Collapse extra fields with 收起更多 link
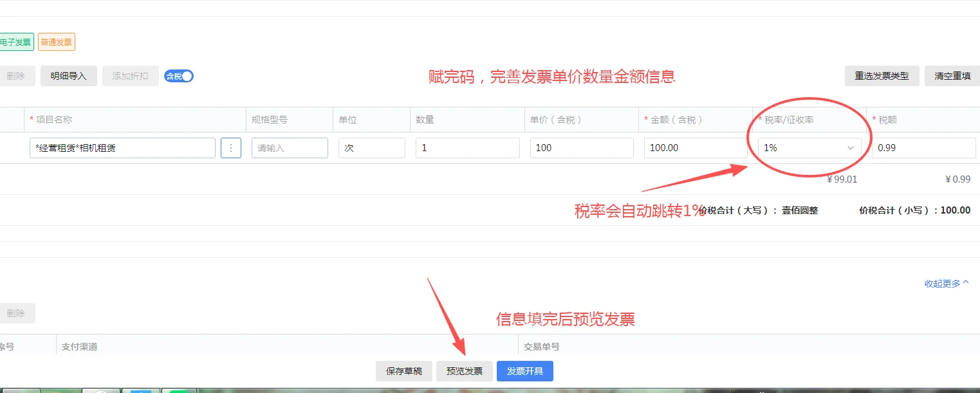This screenshot has width=980, height=393. pyautogui.click(x=945, y=283)
